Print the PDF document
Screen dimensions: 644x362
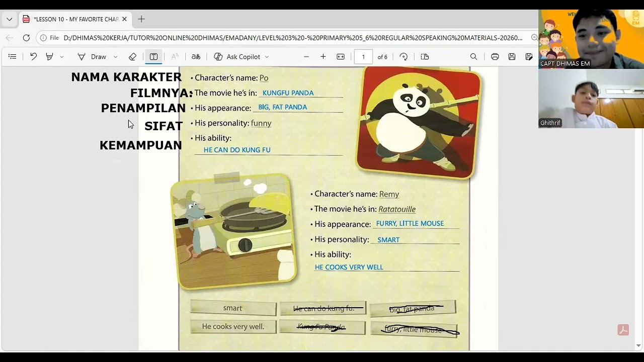495,57
